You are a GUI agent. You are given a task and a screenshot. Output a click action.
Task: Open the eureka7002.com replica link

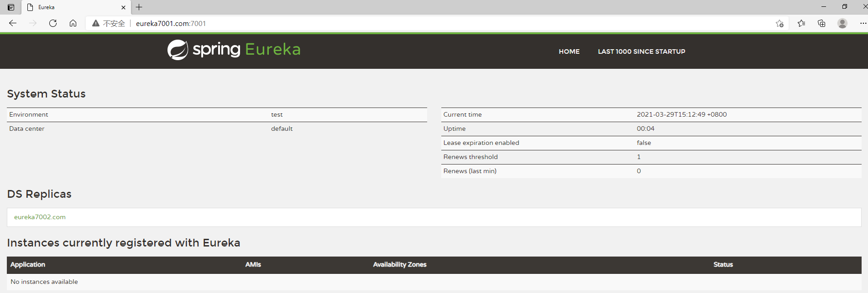tap(40, 217)
